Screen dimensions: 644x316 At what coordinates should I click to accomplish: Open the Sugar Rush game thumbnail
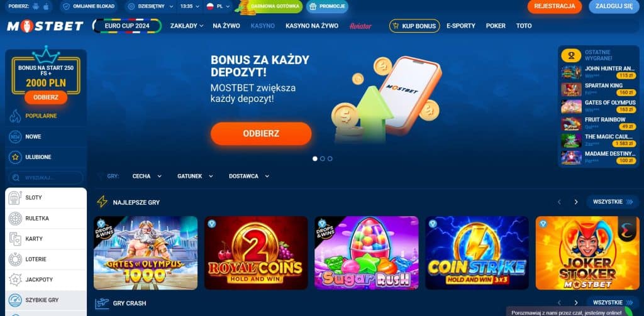(367, 253)
